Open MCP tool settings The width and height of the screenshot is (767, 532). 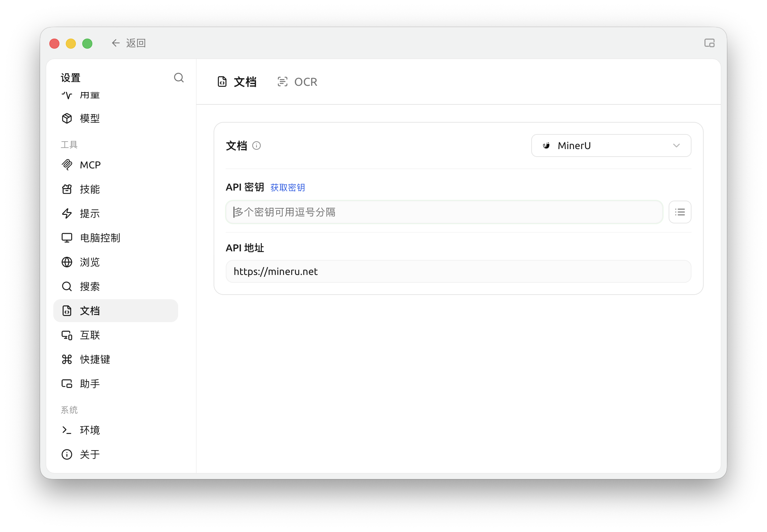(116, 165)
